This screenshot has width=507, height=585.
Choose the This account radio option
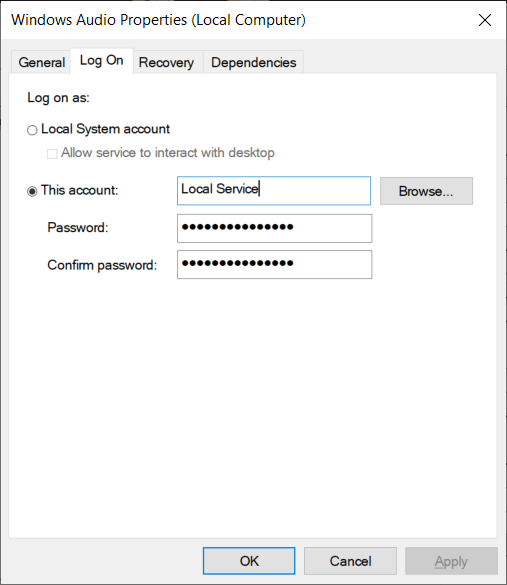[x=32, y=191]
